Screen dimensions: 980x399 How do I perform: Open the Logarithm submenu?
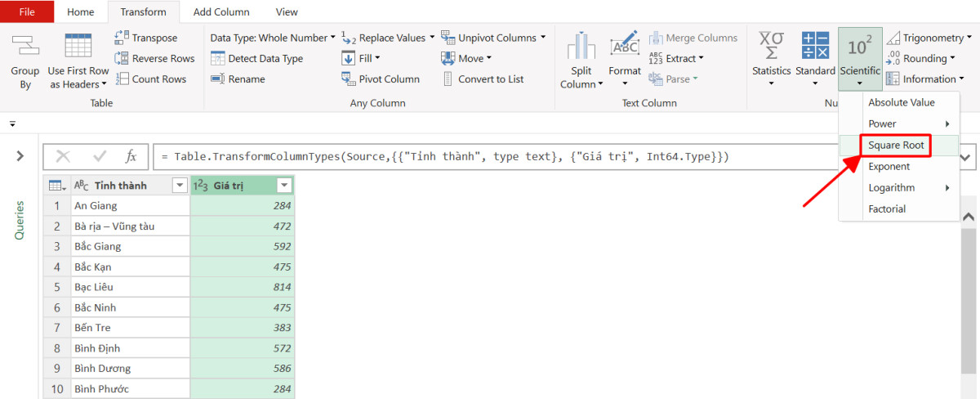pos(899,187)
